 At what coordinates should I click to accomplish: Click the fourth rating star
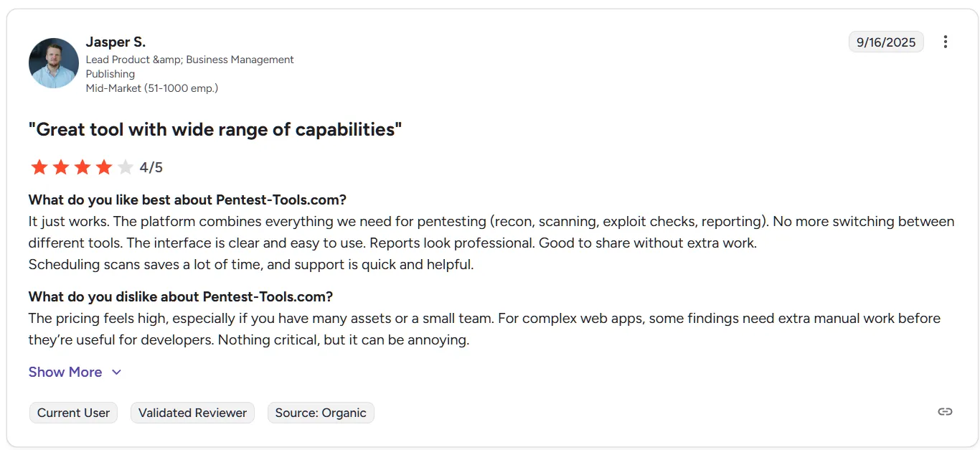(104, 167)
